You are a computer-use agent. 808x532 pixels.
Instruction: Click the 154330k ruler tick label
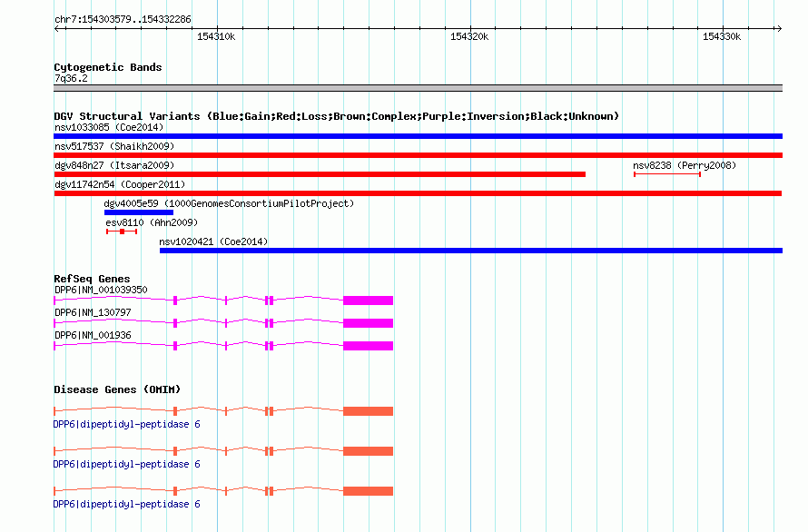point(722,36)
